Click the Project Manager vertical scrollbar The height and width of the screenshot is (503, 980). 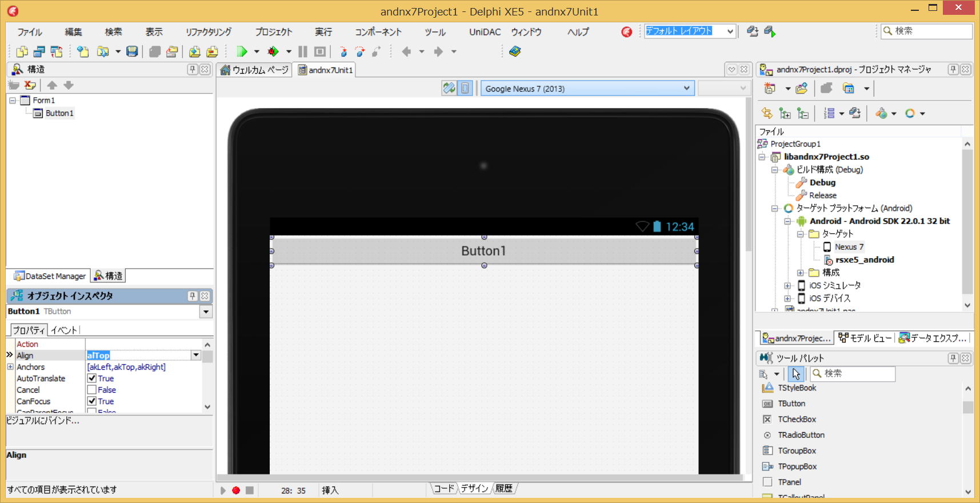pyautogui.click(x=967, y=224)
